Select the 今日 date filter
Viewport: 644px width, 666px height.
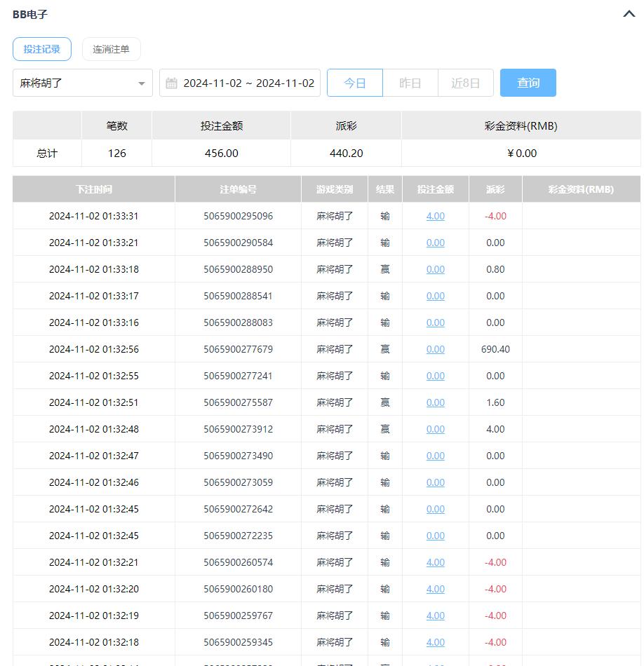(x=355, y=83)
